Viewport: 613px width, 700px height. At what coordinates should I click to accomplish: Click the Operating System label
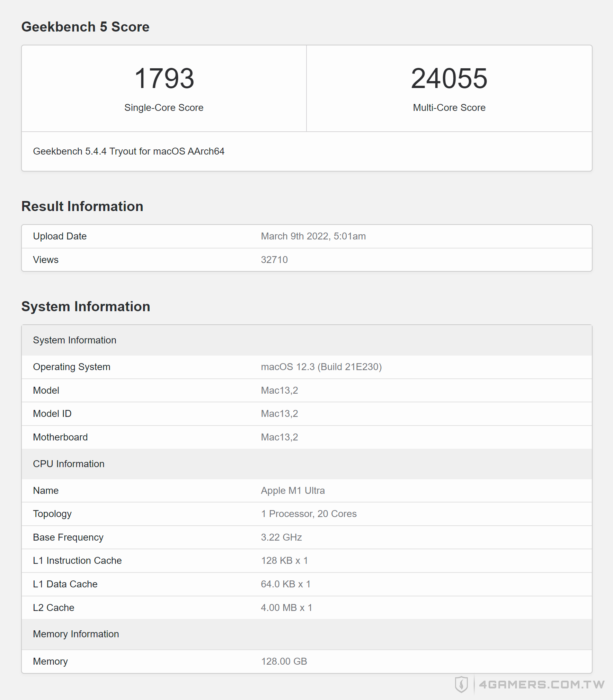pos(72,367)
